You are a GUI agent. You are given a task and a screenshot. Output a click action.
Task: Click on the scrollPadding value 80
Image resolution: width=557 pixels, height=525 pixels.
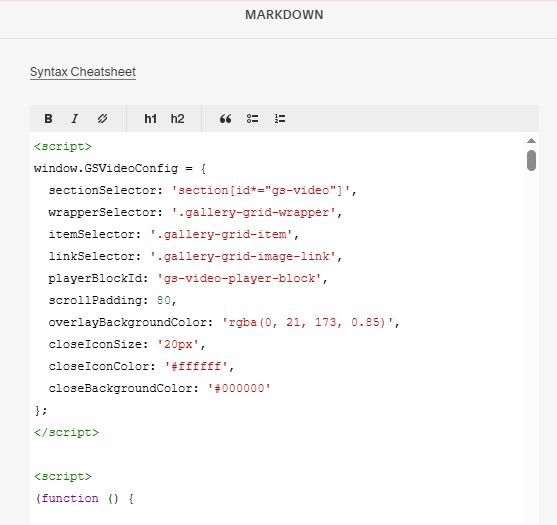pyautogui.click(x=164, y=301)
